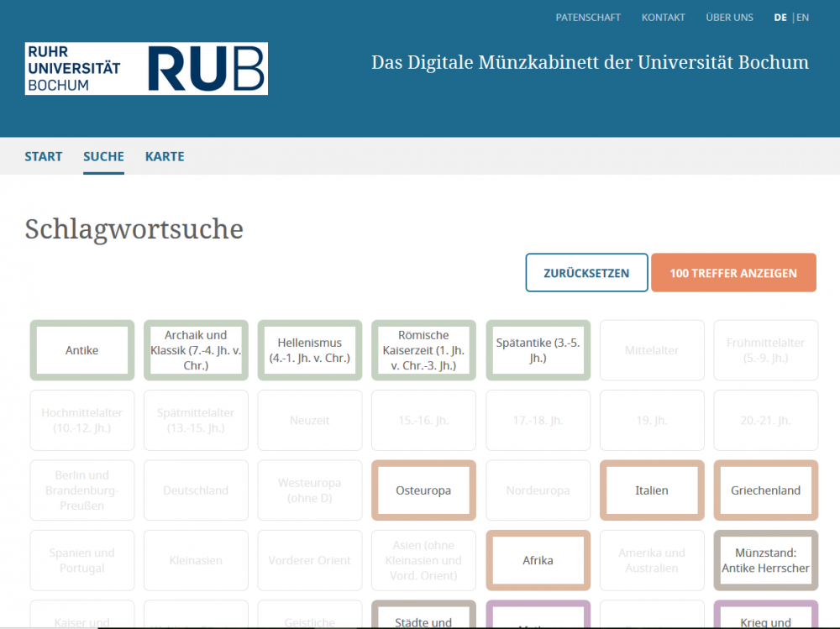Select the DE language option
Viewport: 840px width, 629px height.
[780, 18]
